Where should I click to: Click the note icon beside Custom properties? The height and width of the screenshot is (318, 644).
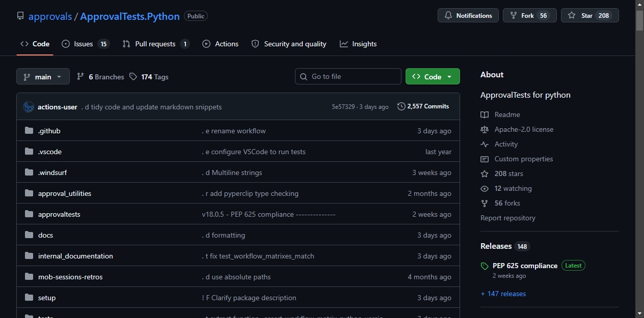485,159
